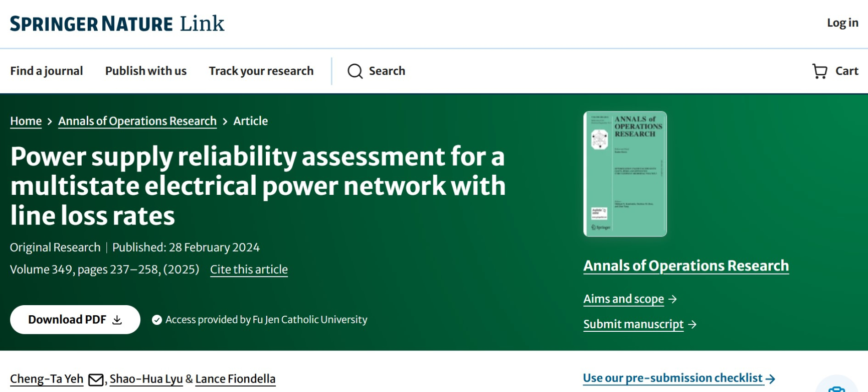Click the Cite this article link
868x392 pixels.
[x=249, y=270]
